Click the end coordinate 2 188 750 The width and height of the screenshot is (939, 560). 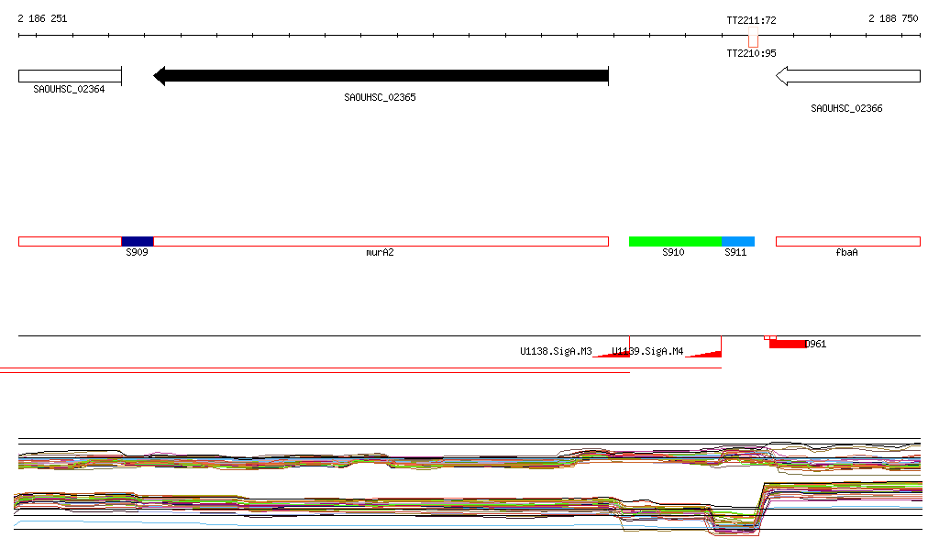coord(893,18)
